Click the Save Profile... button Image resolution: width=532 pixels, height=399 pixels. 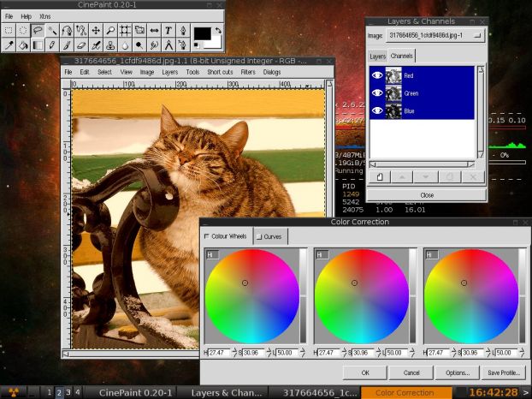[x=504, y=372]
